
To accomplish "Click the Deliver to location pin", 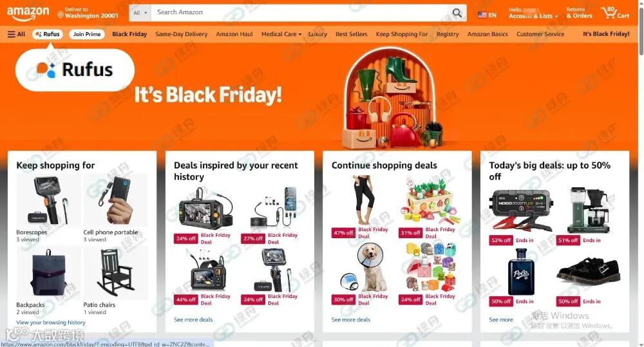I will point(61,15).
